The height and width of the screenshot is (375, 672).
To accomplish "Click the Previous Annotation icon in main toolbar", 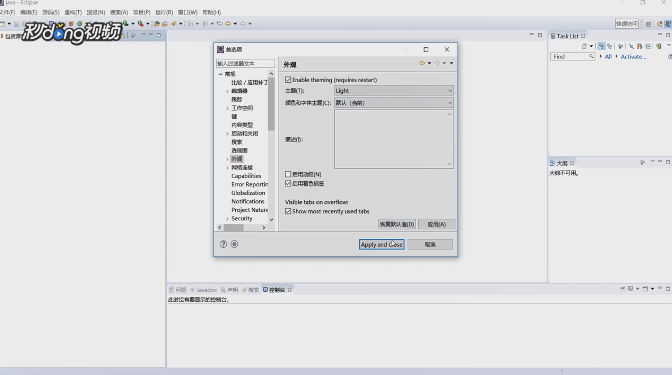I will coord(205,24).
